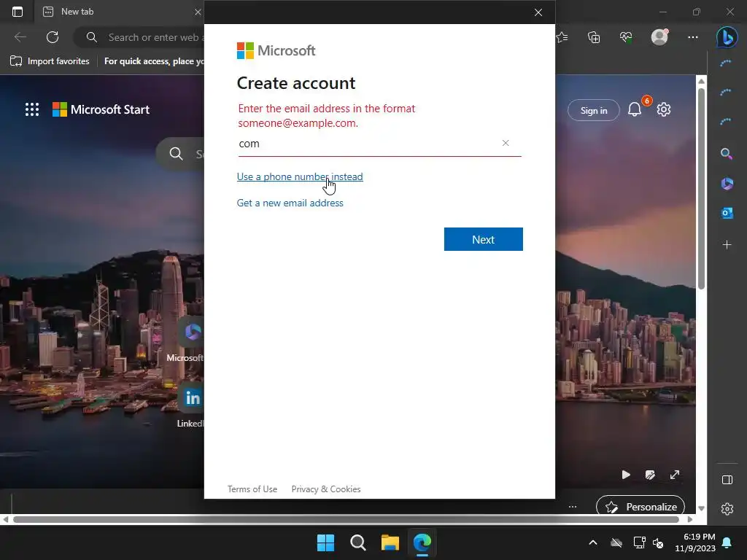Open background edit image icon
This screenshot has height=560, width=747.
click(650, 475)
